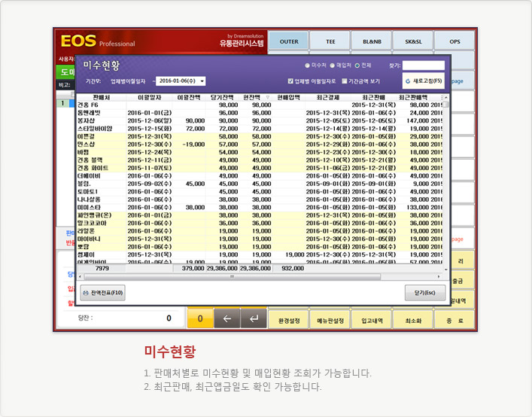
Task: Switch to OPS category tab
Action: point(454,41)
